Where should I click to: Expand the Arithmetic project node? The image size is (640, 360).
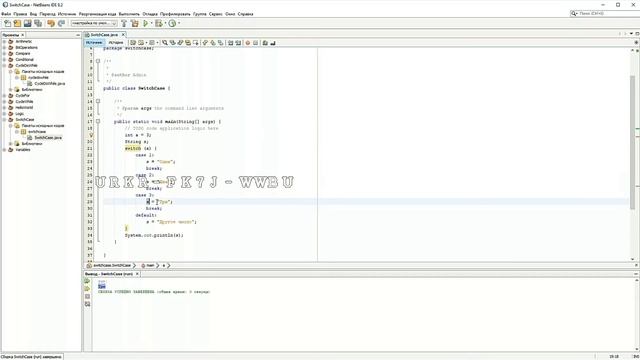pyautogui.click(x=4, y=42)
